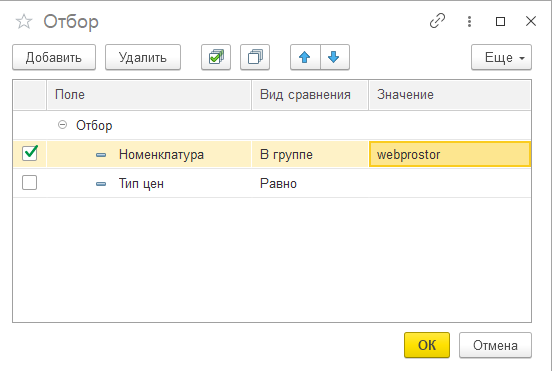Check all filter items icon
This screenshot has width=552, height=371.
(216, 57)
